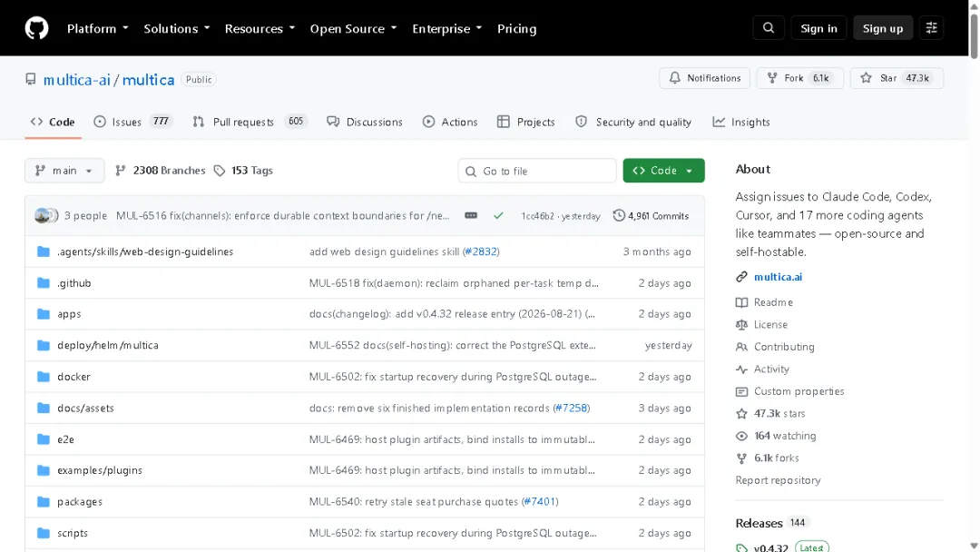Switch to the Issues tab
980x552 pixels.
[133, 122]
